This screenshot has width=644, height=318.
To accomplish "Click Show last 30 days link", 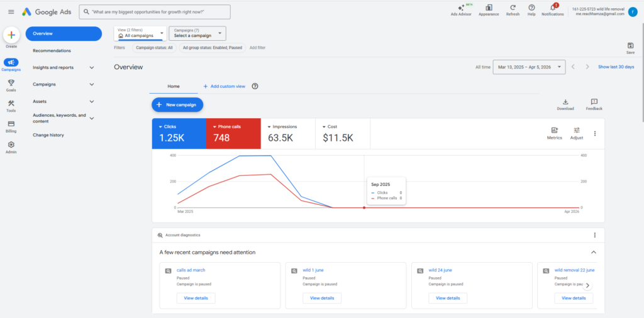I will pyautogui.click(x=616, y=67).
